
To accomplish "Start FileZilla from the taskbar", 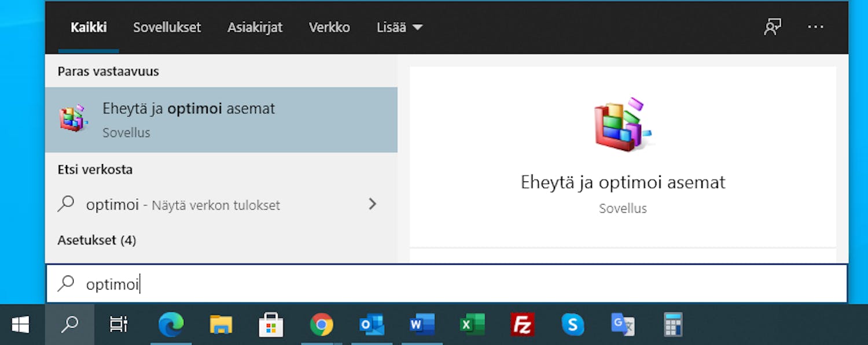I will [523, 325].
